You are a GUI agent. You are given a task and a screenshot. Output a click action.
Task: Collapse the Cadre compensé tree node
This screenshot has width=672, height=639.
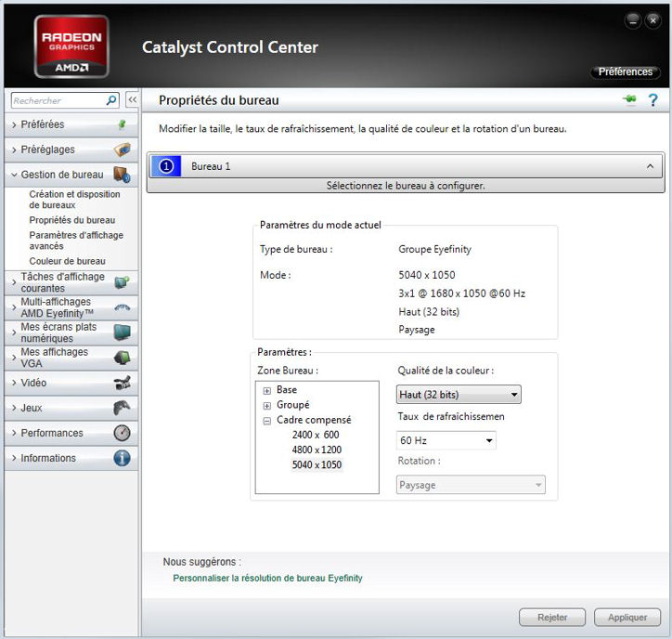(x=267, y=421)
